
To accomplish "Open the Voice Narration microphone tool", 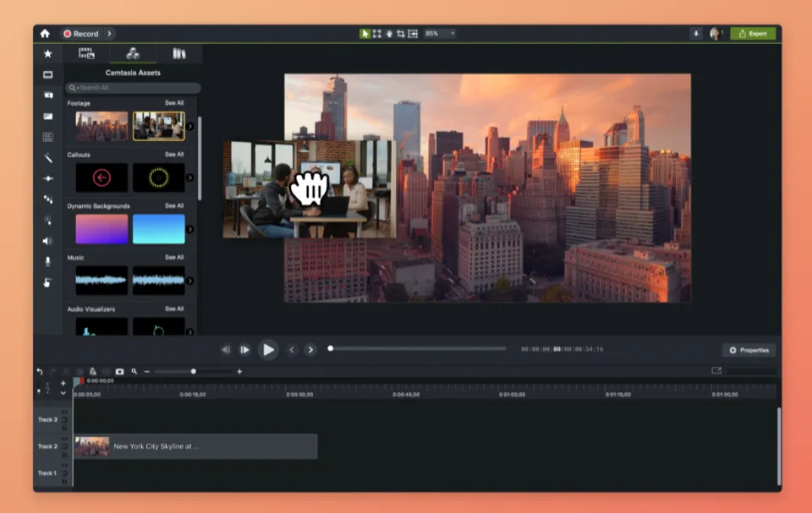I will [47, 261].
